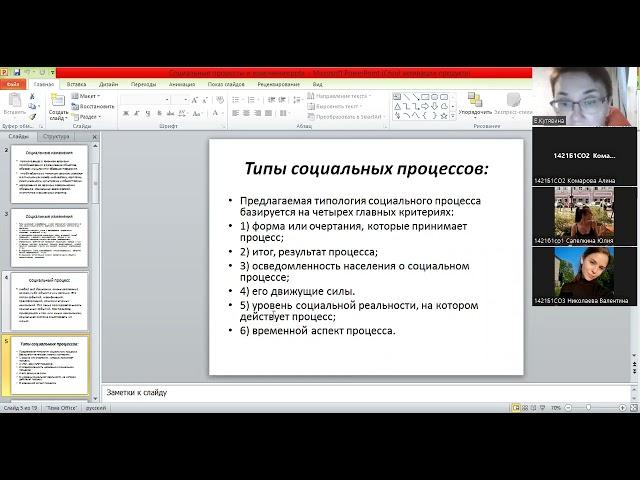Open the font name combo box
Viewport: 640px width, 480px height.
[146, 100]
